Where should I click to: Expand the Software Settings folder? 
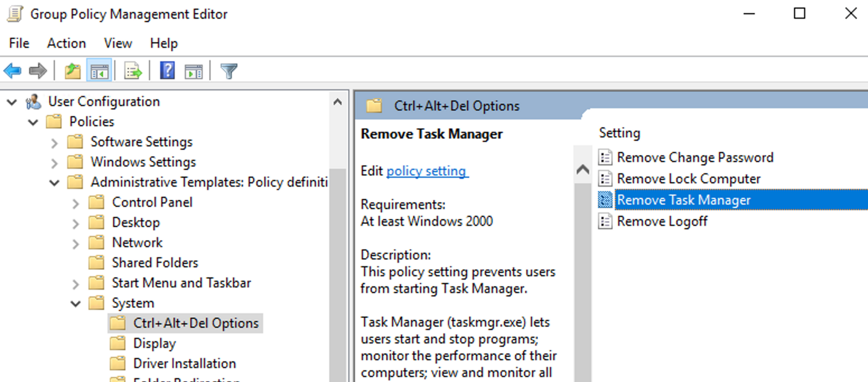[54, 143]
